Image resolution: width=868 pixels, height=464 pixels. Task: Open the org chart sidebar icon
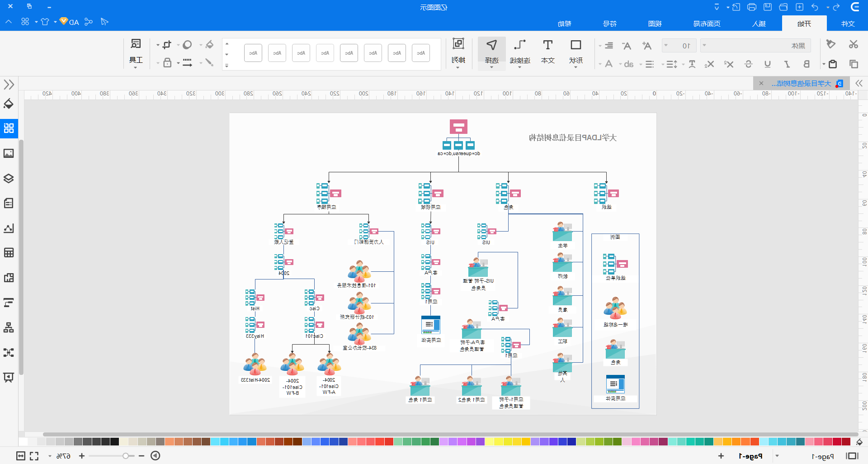click(x=9, y=327)
